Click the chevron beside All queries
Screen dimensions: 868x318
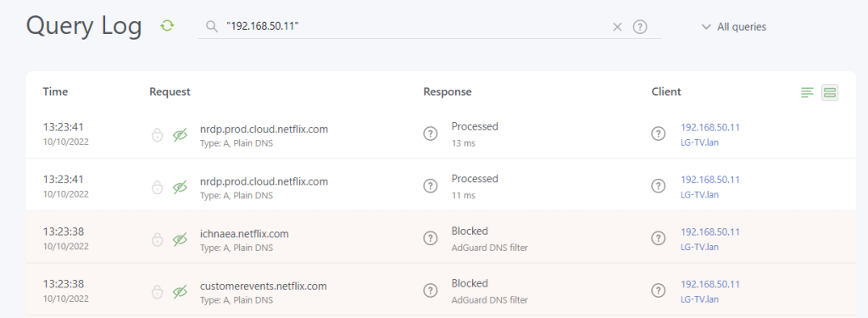click(706, 26)
